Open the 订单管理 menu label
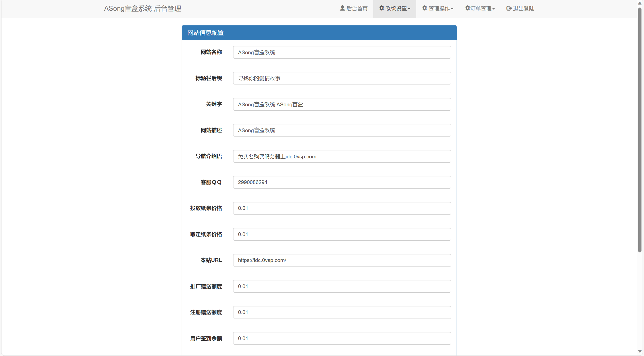Viewport: 644px width, 356px height. (481, 9)
